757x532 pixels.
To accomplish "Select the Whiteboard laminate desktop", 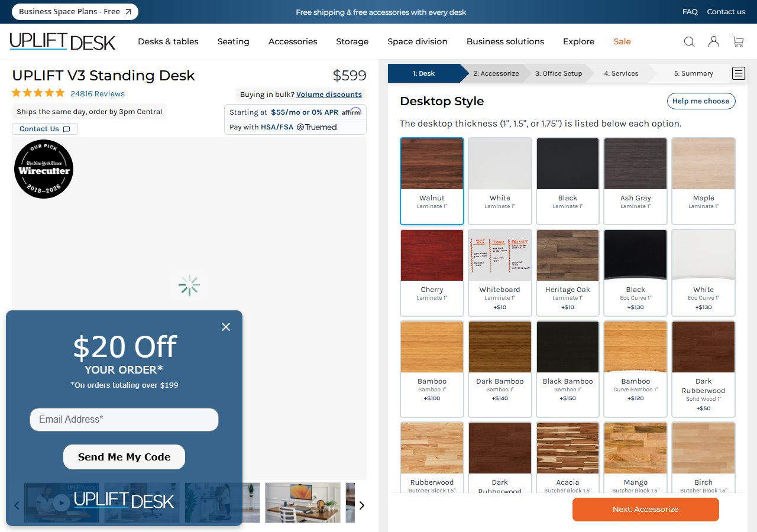I will tap(500, 272).
